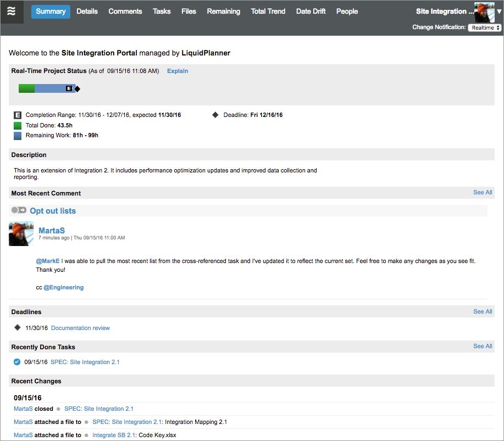The height and width of the screenshot is (441, 504).
Task: Click the blue checkmark icon for SPEC task
Action: point(17,362)
